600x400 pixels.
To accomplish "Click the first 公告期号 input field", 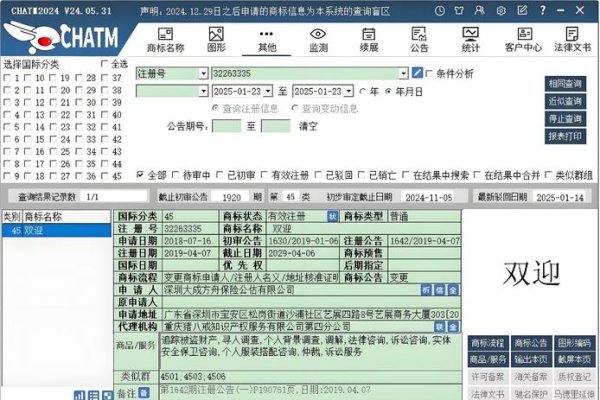I will coord(227,126).
